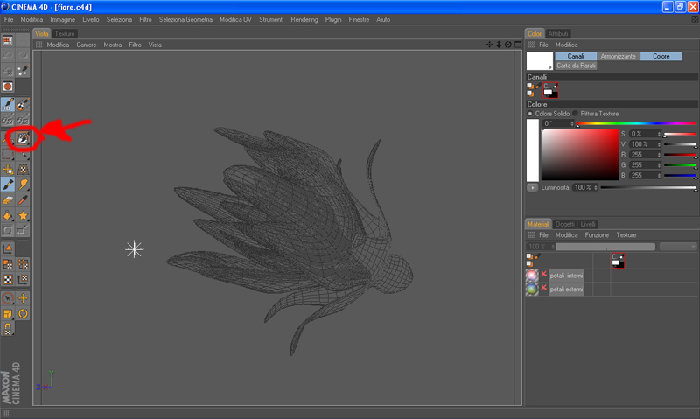Click the viewport pan (move camera) icon
The image size is (700, 419).
490,44
